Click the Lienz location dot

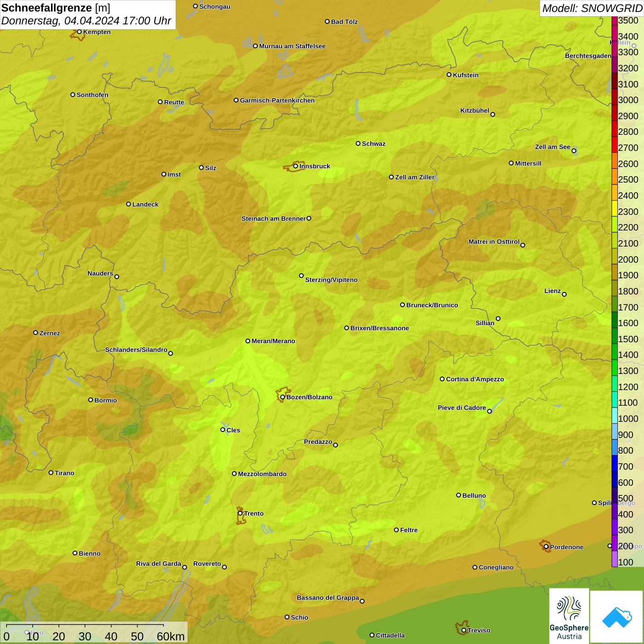564,294
